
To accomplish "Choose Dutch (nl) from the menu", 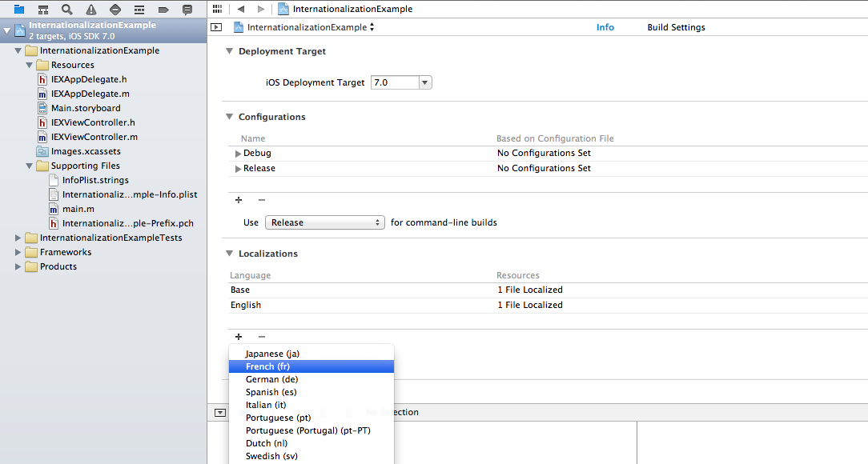I will [x=311, y=443].
